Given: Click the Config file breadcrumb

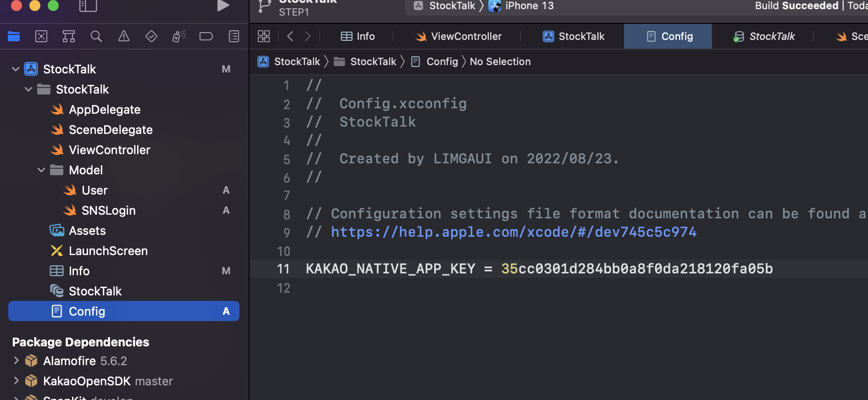Looking at the screenshot, I should pyautogui.click(x=434, y=61).
